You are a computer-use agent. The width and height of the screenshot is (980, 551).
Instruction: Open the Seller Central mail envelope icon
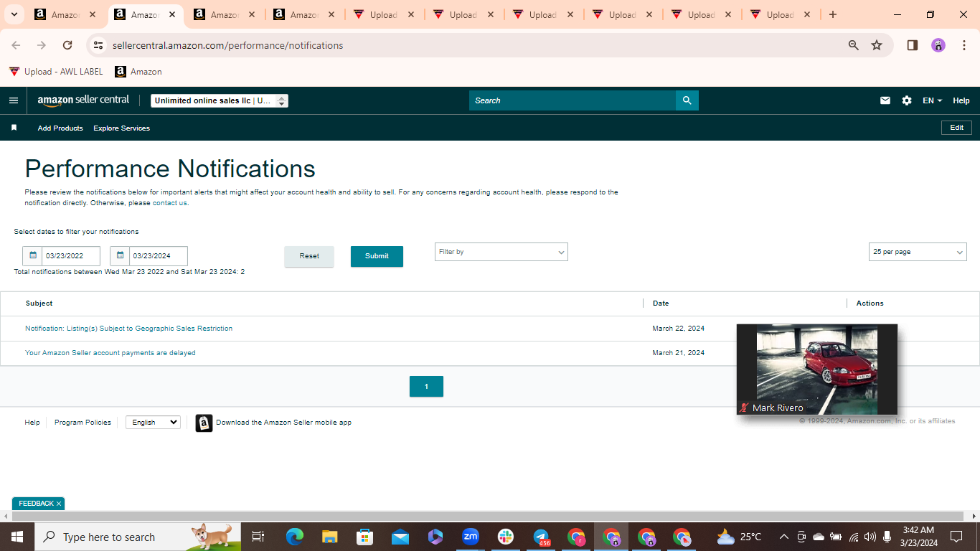885,100
